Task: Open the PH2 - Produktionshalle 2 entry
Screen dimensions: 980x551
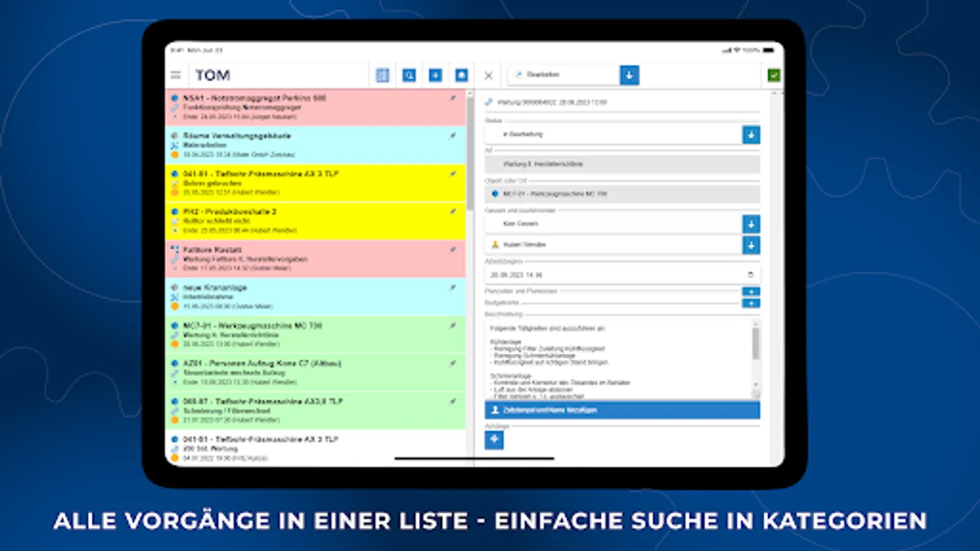Action: 315,221
